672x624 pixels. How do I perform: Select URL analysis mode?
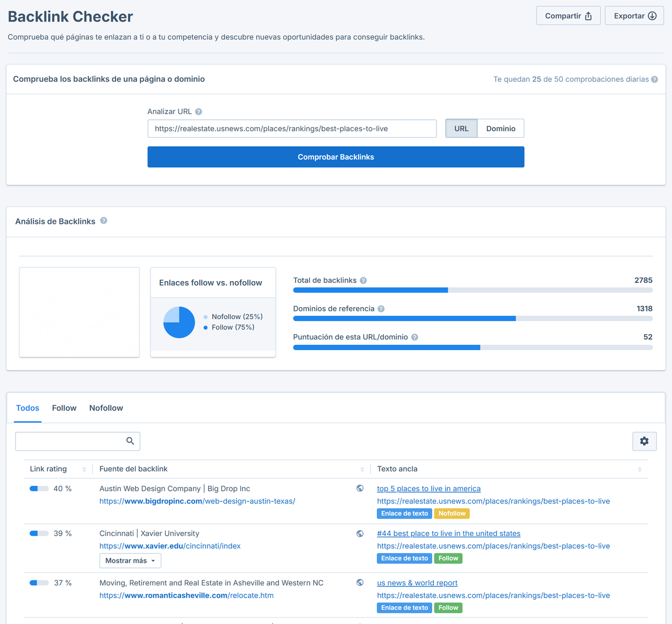(x=461, y=129)
